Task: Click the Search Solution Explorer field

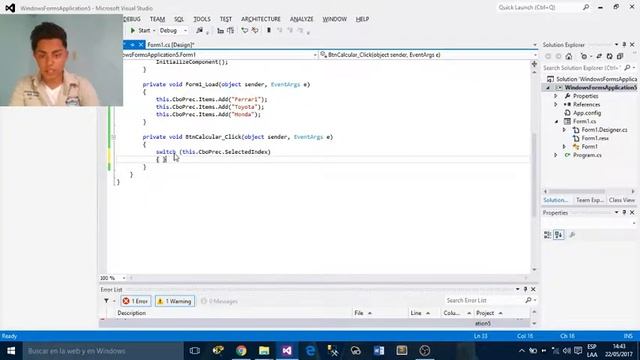Action: click(583, 68)
